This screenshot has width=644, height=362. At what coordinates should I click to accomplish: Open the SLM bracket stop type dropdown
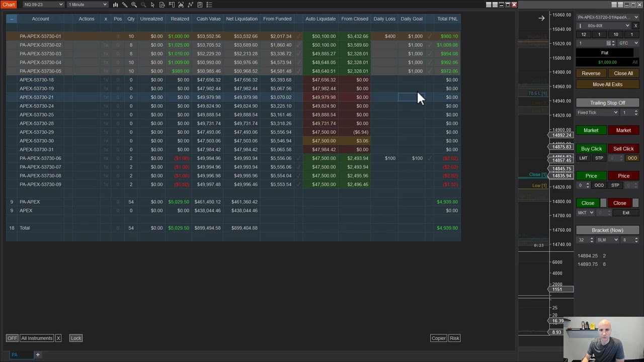click(x=608, y=240)
